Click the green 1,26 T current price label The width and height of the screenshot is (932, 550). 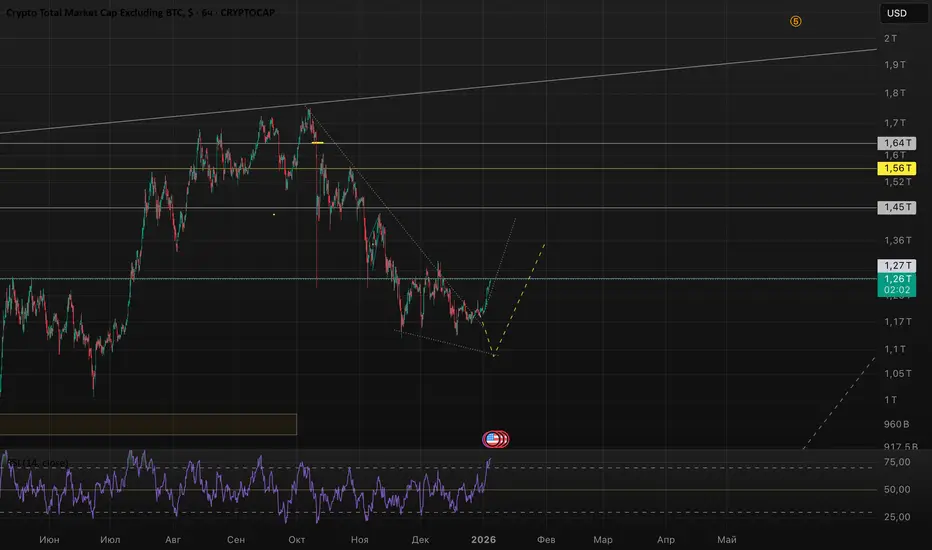click(x=897, y=284)
